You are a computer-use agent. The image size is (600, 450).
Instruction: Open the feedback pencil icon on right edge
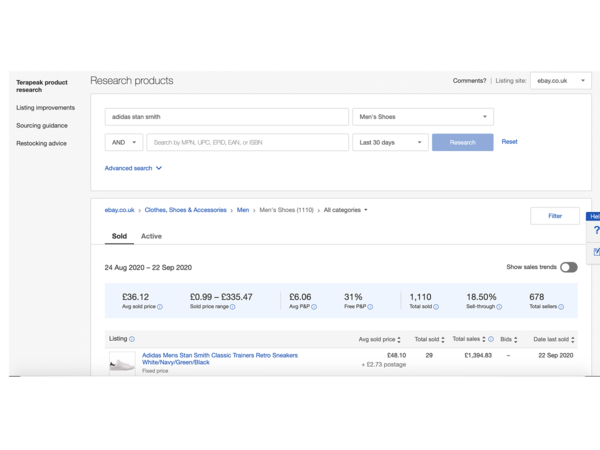click(596, 252)
